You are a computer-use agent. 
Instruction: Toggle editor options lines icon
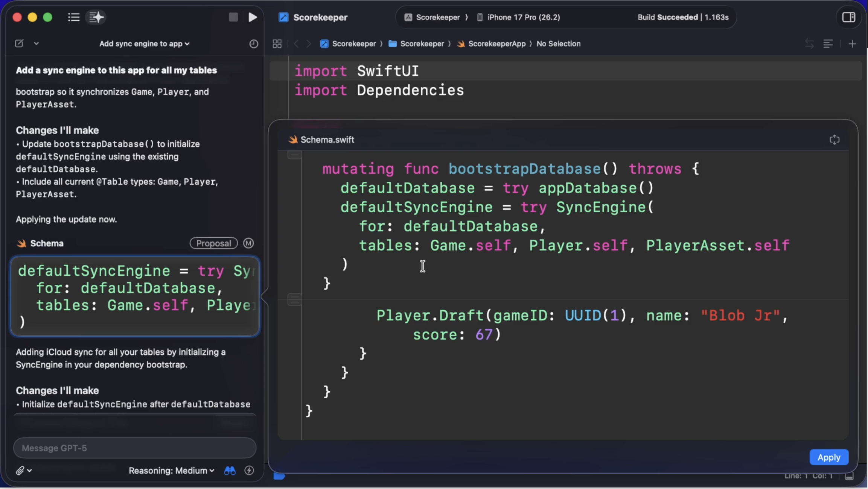click(828, 44)
